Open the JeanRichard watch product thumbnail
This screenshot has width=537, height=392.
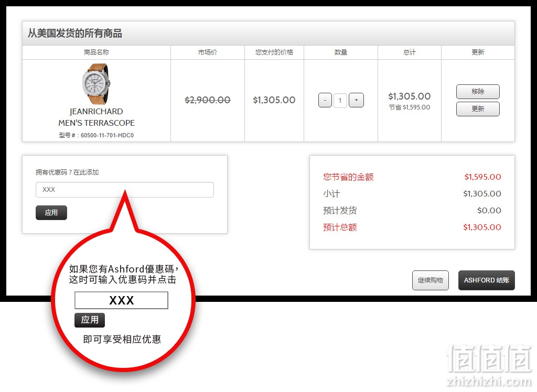pos(96,84)
